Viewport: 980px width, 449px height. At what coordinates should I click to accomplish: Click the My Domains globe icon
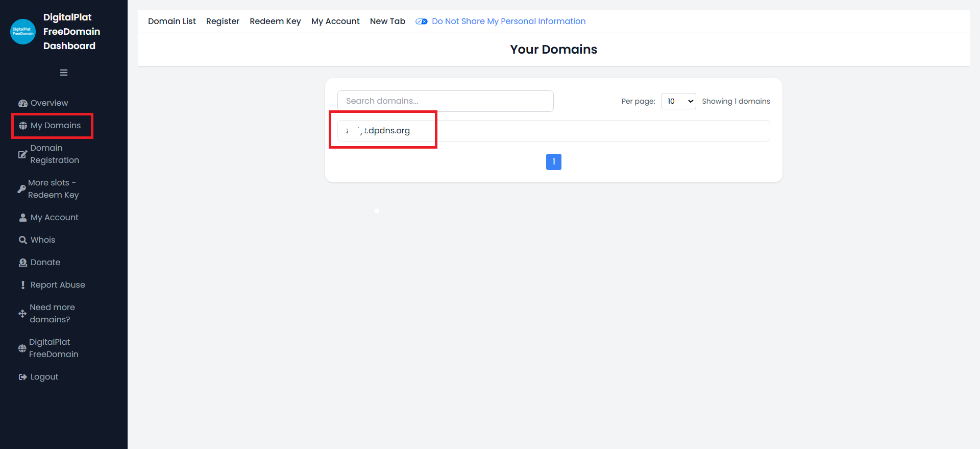click(23, 126)
